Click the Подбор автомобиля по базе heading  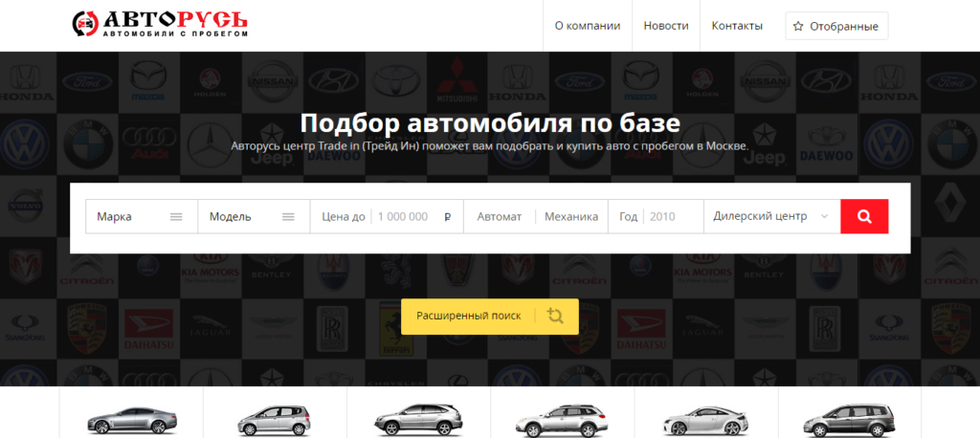pyautogui.click(x=490, y=122)
